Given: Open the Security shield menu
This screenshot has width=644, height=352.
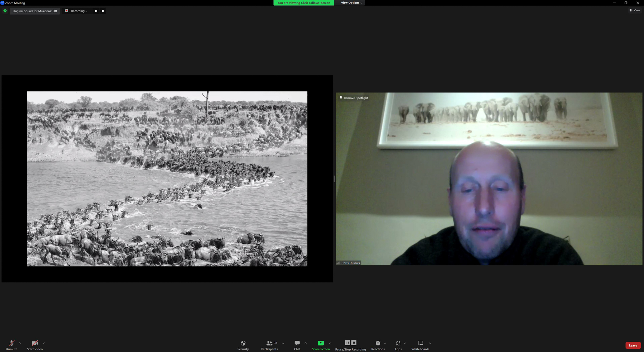Looking at the screenshot, I should (243, 345).
